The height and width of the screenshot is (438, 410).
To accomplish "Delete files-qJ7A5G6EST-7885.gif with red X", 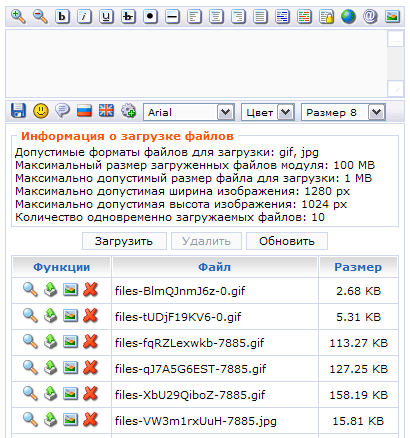I will pyautogui.click(x=90, y=368).
